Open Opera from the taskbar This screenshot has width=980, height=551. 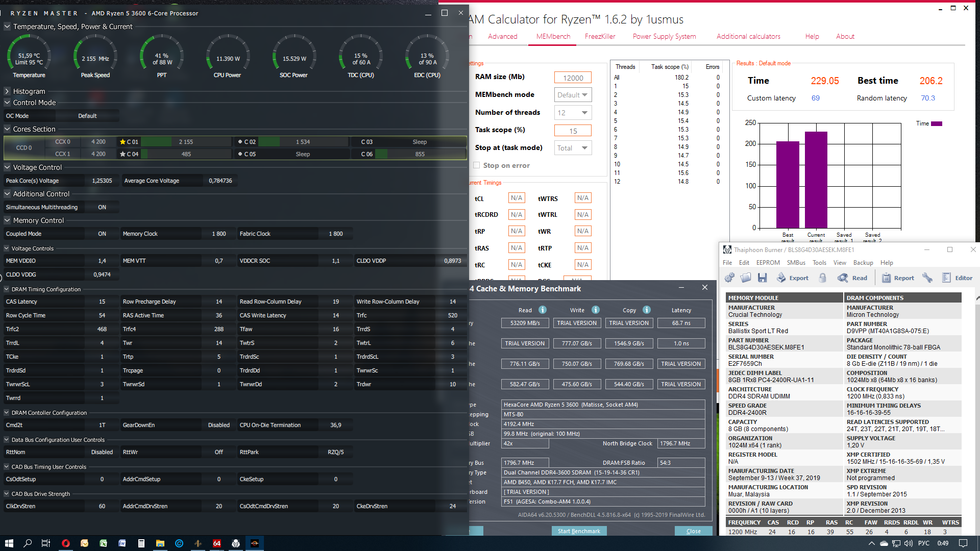pos(65,543)
